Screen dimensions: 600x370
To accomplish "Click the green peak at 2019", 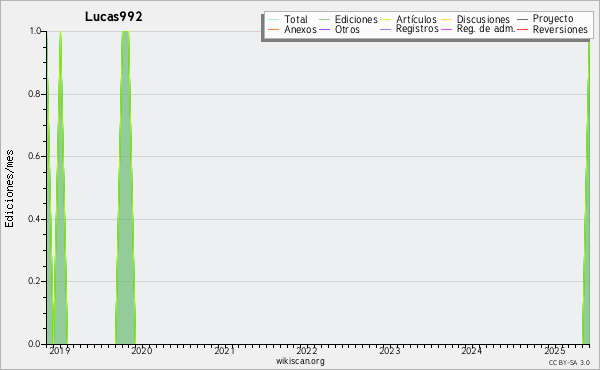I will tap(60, 187).
